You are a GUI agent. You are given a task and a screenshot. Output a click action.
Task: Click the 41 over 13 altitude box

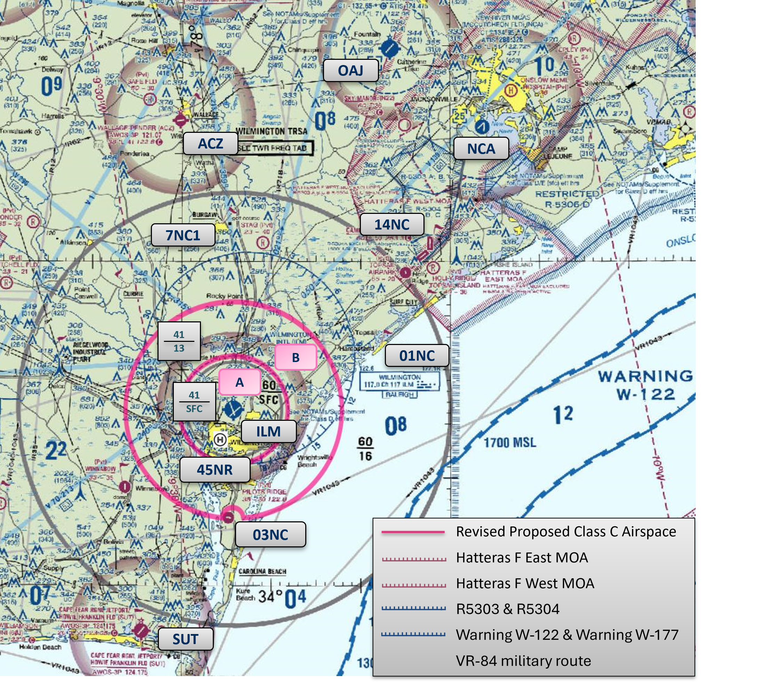pos(179,341)
